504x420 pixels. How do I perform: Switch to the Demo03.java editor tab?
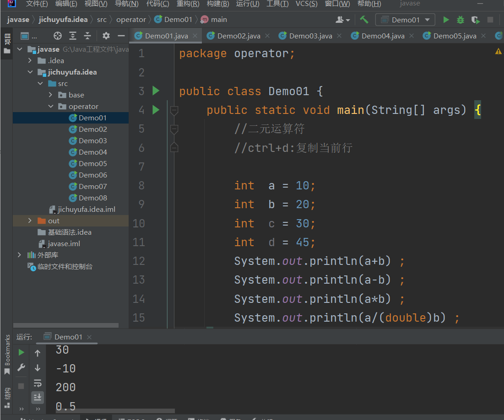click(x=310, y=36)
